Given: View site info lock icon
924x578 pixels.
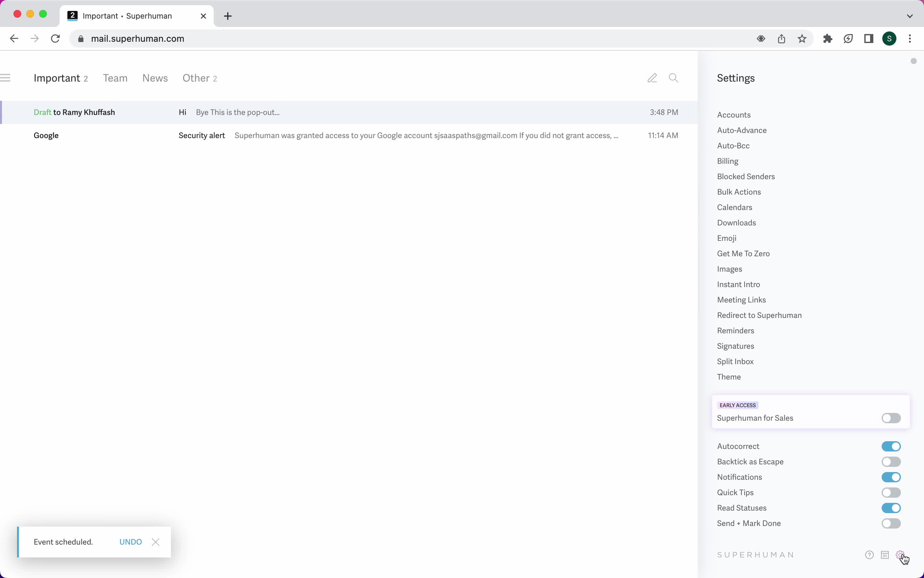Looking at the screenshot, I should click(81, 39).
